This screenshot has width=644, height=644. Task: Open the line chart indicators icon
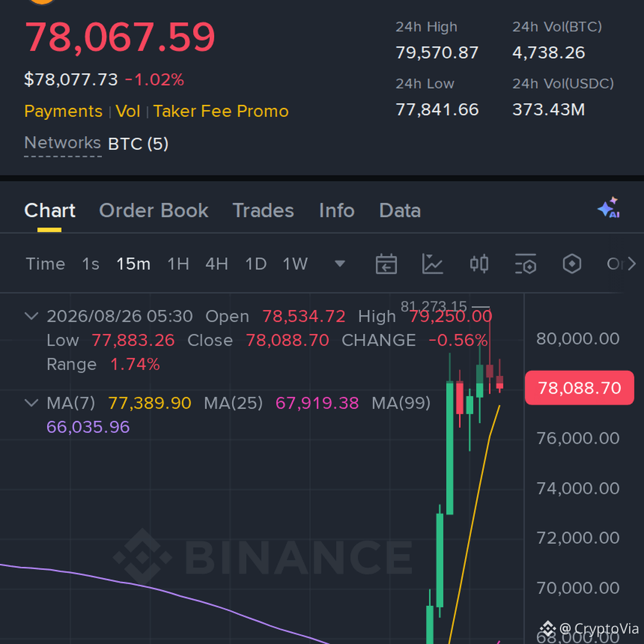[x=432, y=264]
